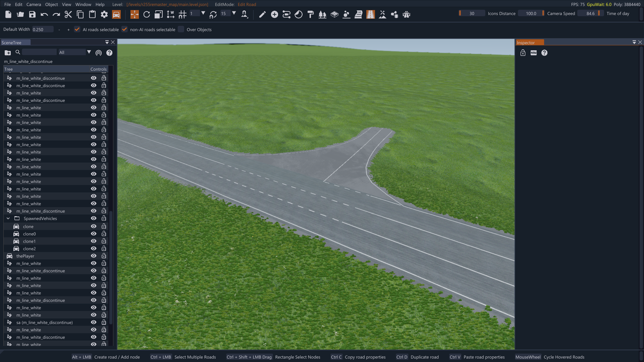Click the terrain paint roller icon
Screen dimensions: 644x362
[x=311, y=14]
